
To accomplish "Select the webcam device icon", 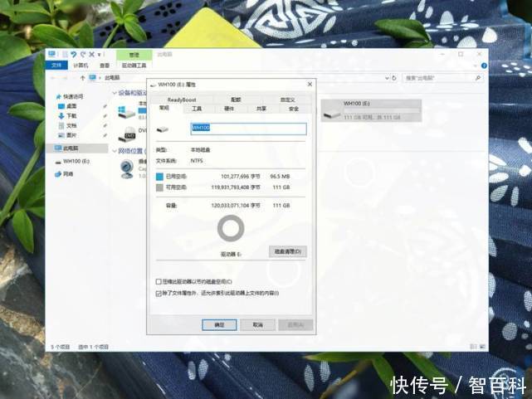I will [127, 169].
